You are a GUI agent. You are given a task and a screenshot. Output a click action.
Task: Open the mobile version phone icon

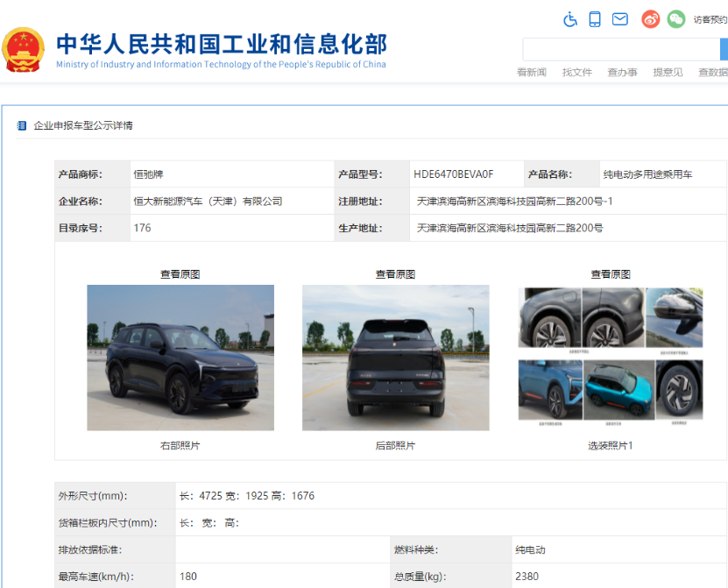595,19
